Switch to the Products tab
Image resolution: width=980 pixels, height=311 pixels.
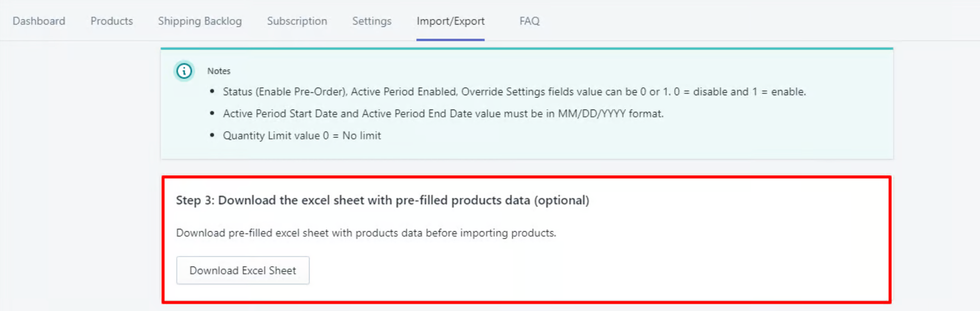click(111, 21)
